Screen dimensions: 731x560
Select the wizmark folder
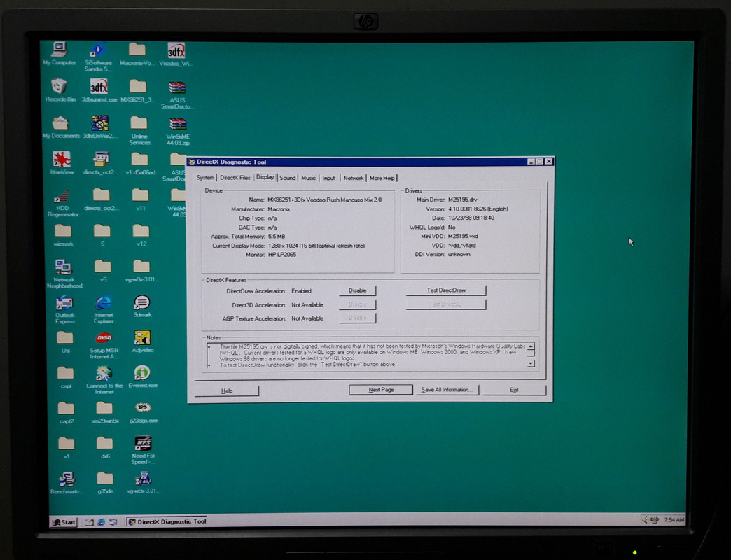[63, 235]
